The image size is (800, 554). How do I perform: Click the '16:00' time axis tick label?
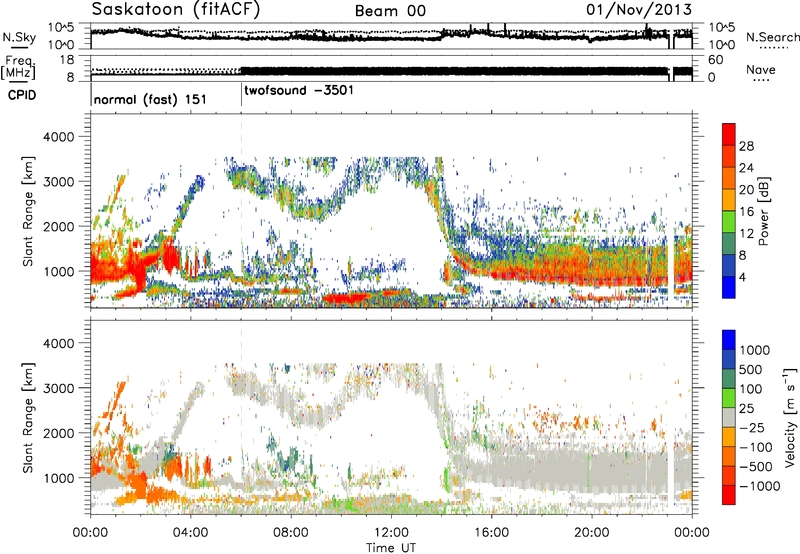[x=491, y=533]
